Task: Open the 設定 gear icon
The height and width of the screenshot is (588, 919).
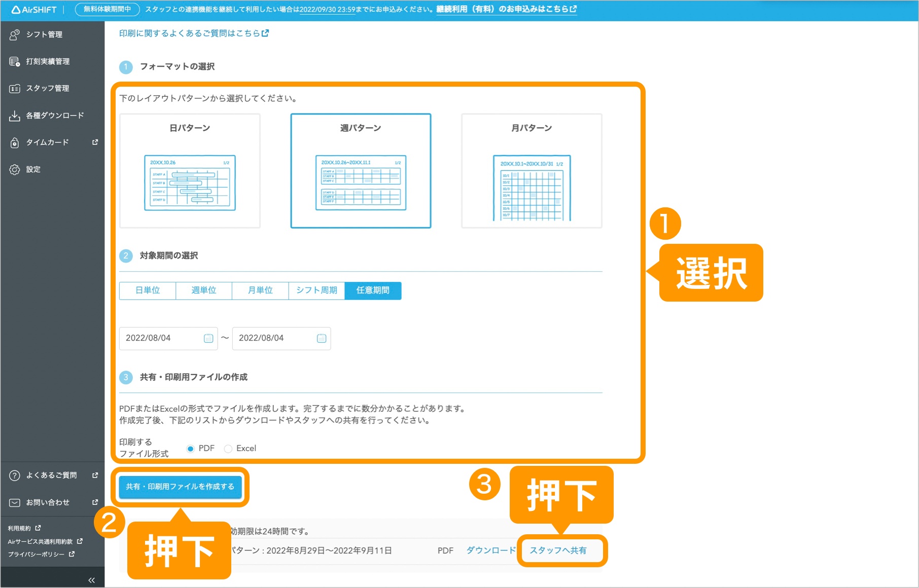Action: [x=14, y=169]
